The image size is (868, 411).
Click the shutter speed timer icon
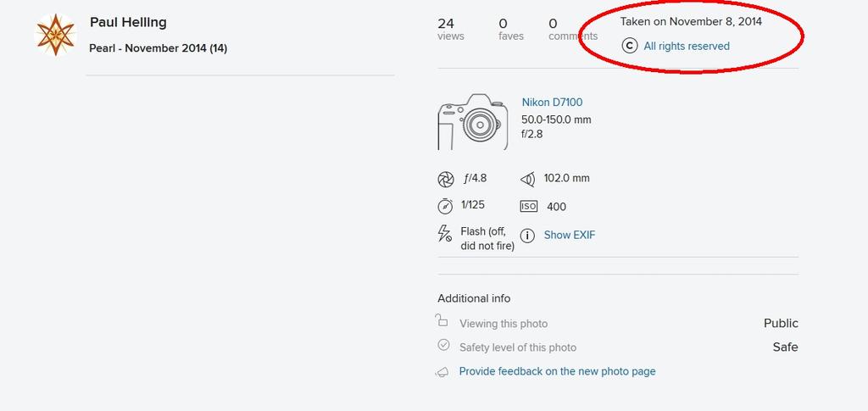[x=446, y=206]
